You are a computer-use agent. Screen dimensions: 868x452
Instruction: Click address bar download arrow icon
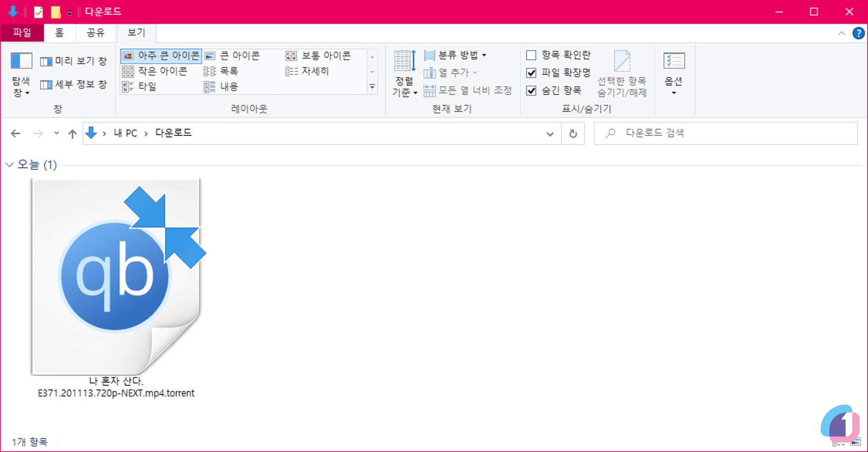[x=91, y=132]
